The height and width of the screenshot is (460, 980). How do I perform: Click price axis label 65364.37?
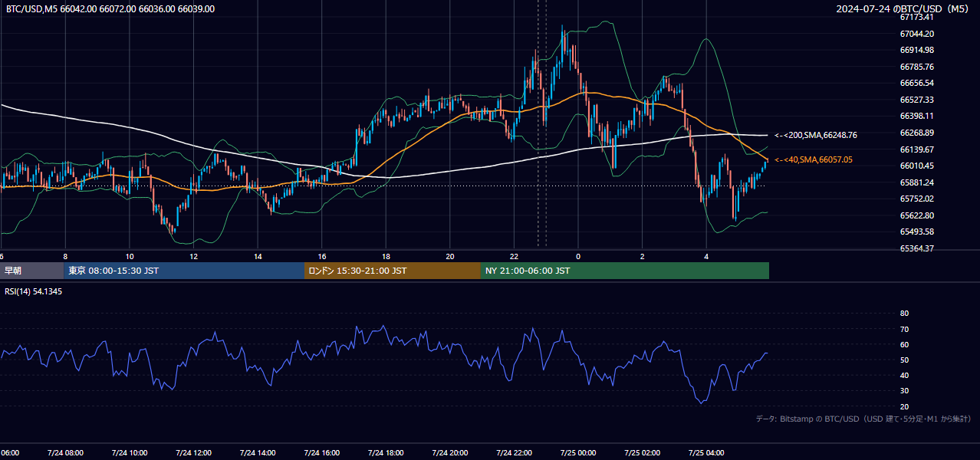click(x=916, y=248)
